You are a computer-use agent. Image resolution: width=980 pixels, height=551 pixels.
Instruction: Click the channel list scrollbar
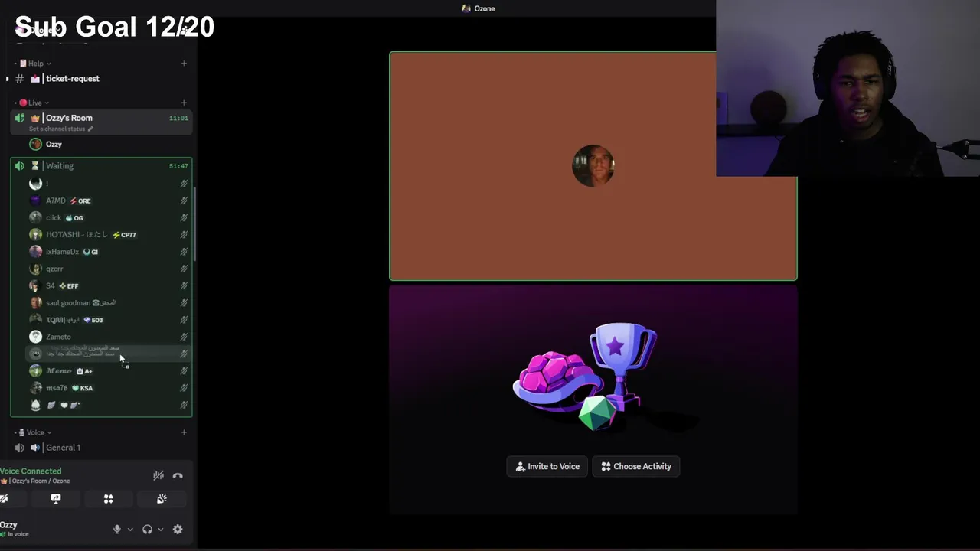(x=195, y=223)
